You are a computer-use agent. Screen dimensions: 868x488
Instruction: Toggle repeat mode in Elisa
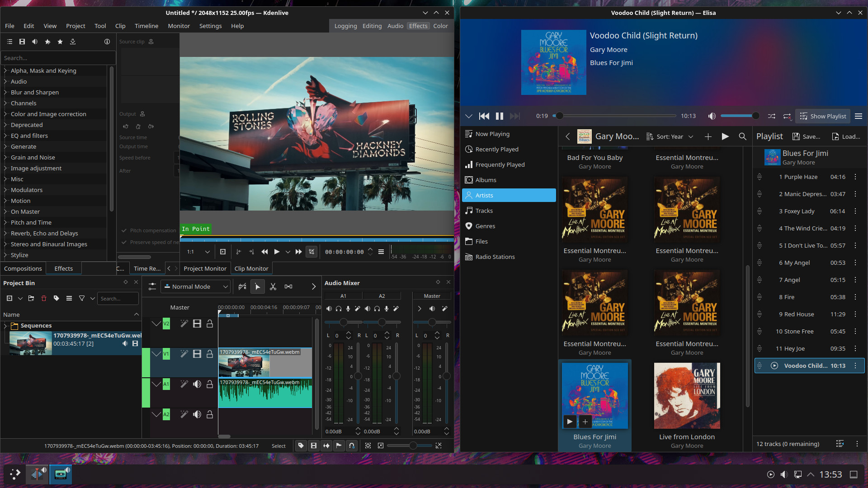787,116
